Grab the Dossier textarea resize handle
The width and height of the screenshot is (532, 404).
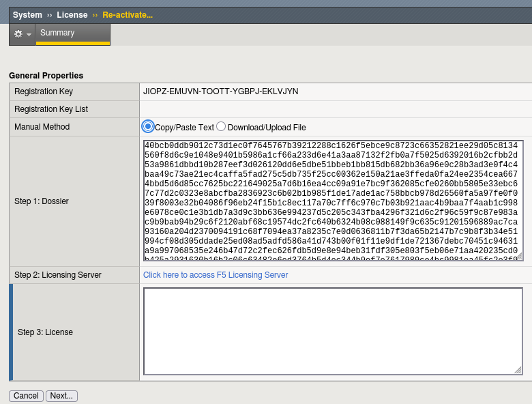[x=520, y=257]
